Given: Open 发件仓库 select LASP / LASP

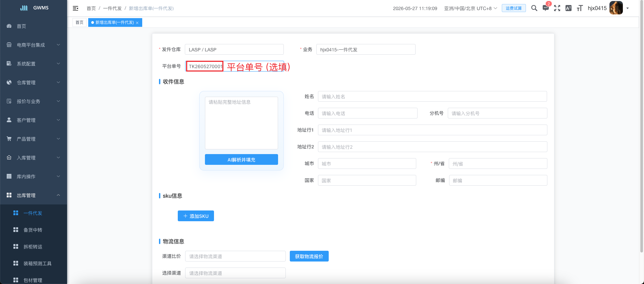Looking at the screenshot, I should [x=234, y=49].
